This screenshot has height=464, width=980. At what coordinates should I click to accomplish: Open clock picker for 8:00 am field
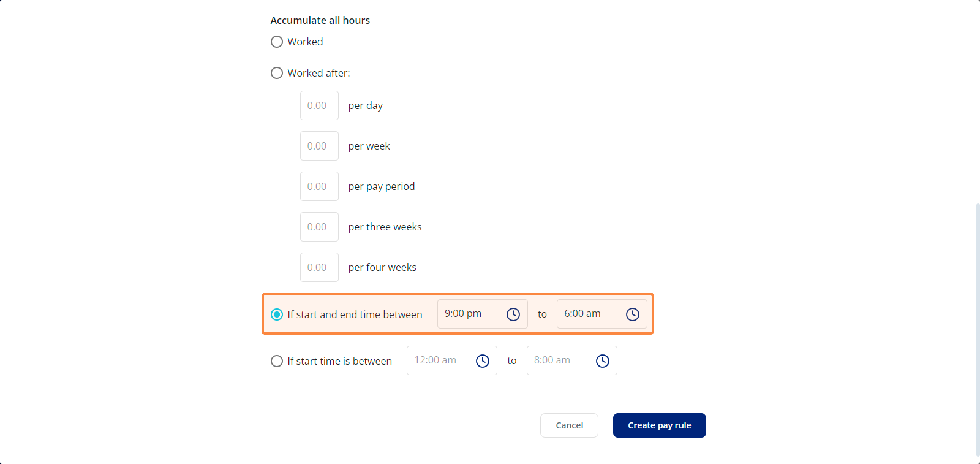(602, 360)
